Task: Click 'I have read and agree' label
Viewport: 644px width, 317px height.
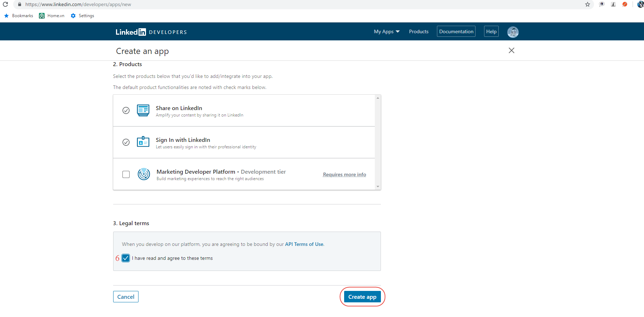Action: click(172, 258)
